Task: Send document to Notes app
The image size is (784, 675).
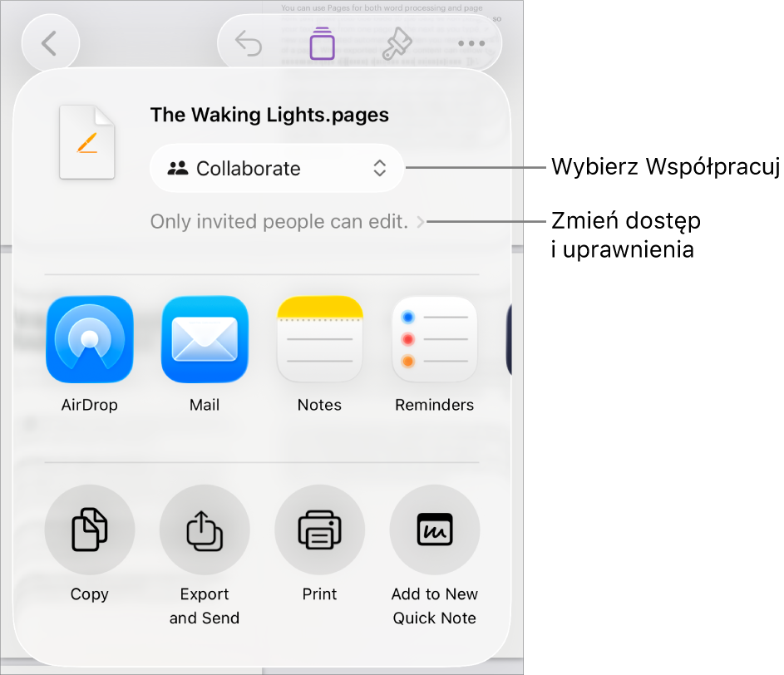Action: 319,339
